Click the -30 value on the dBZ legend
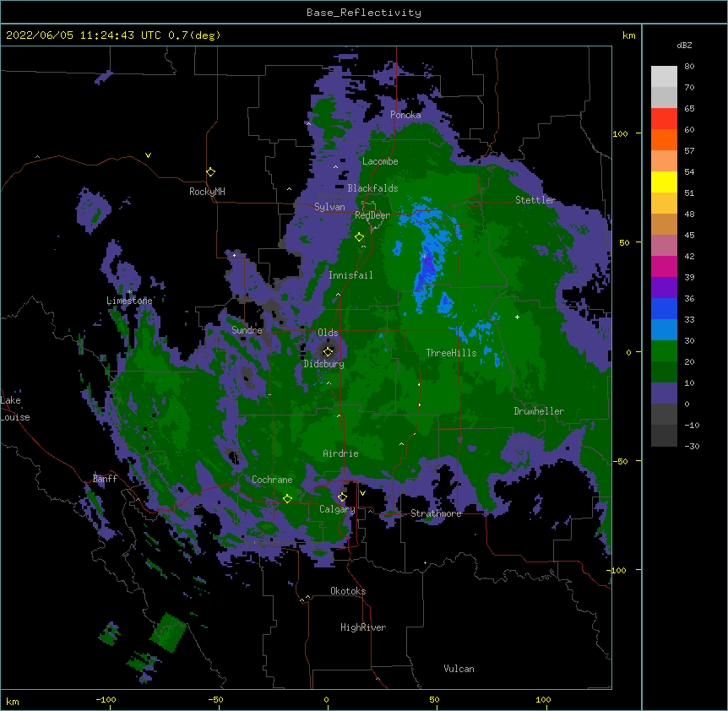 point(692,446)
